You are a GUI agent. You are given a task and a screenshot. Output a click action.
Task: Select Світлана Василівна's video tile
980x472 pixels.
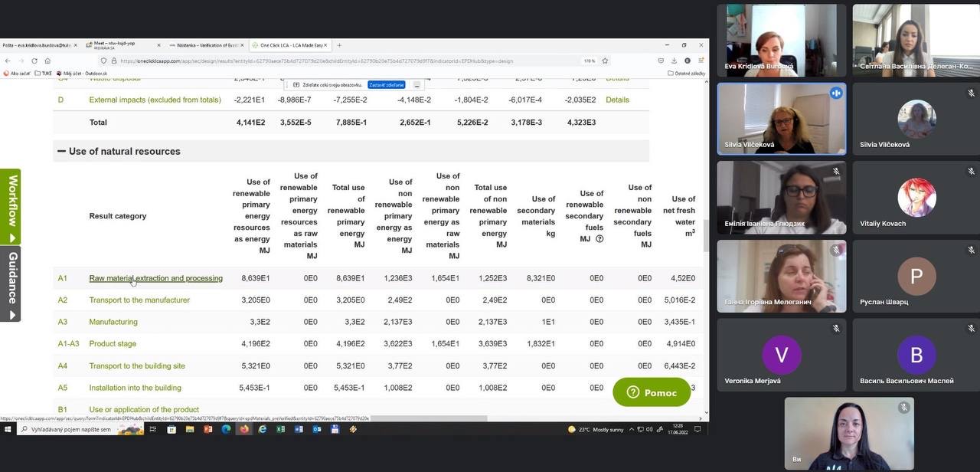click(916, 40)
